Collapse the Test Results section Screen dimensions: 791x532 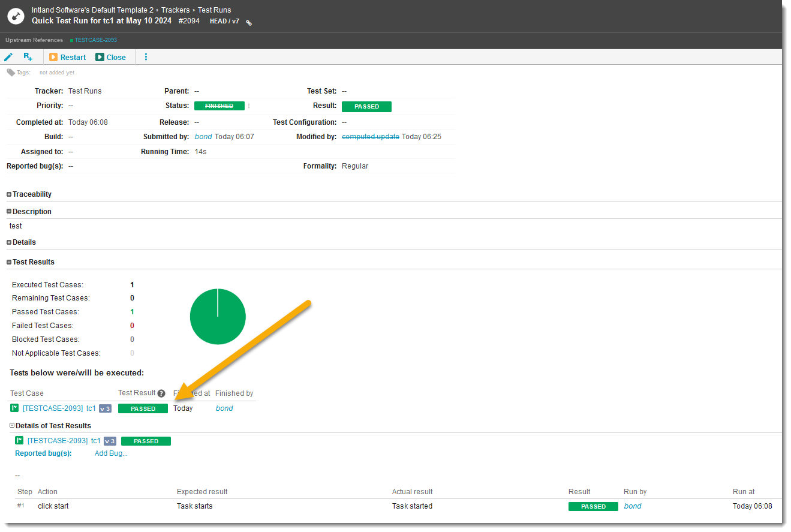point(8,262)
